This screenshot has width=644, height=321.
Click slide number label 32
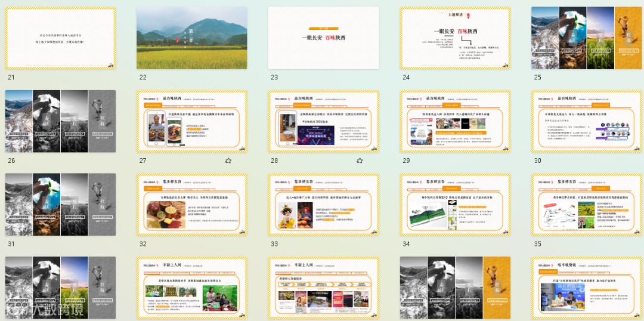coord(143,243)
